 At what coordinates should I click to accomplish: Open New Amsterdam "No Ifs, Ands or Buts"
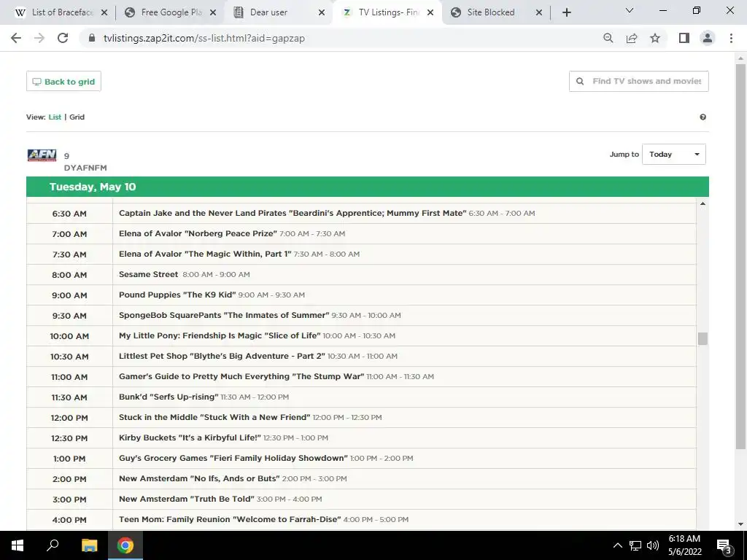199,478
